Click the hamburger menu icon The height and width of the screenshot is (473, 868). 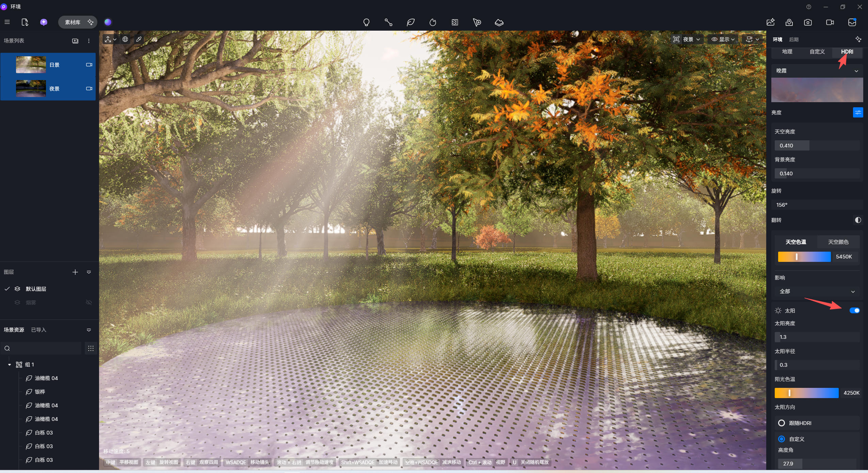[7, 22]
